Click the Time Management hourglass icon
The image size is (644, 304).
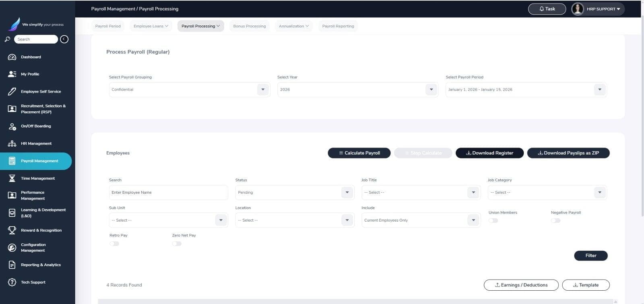pos(12,178)
